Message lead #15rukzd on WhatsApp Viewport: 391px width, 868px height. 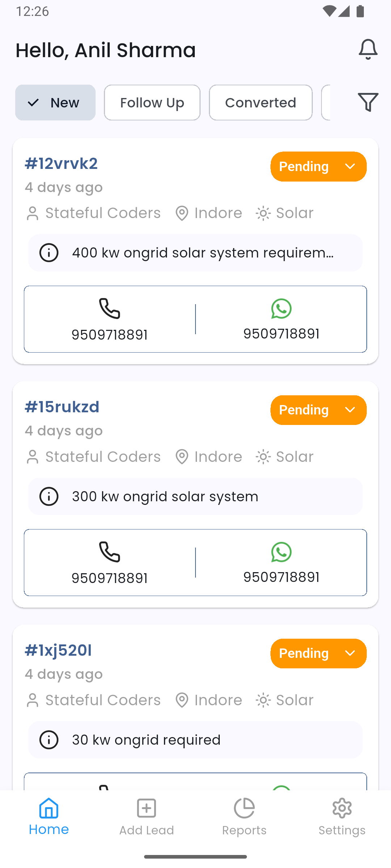pos(281,552)
